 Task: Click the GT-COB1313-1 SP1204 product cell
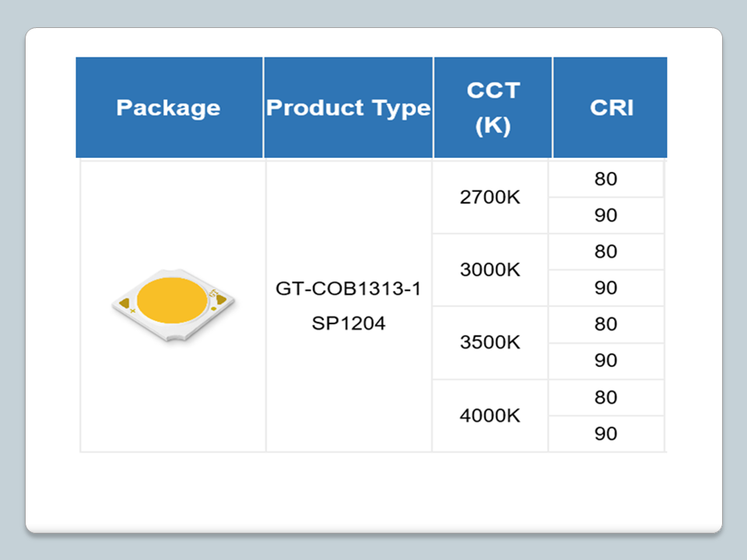tap(348, 306)
